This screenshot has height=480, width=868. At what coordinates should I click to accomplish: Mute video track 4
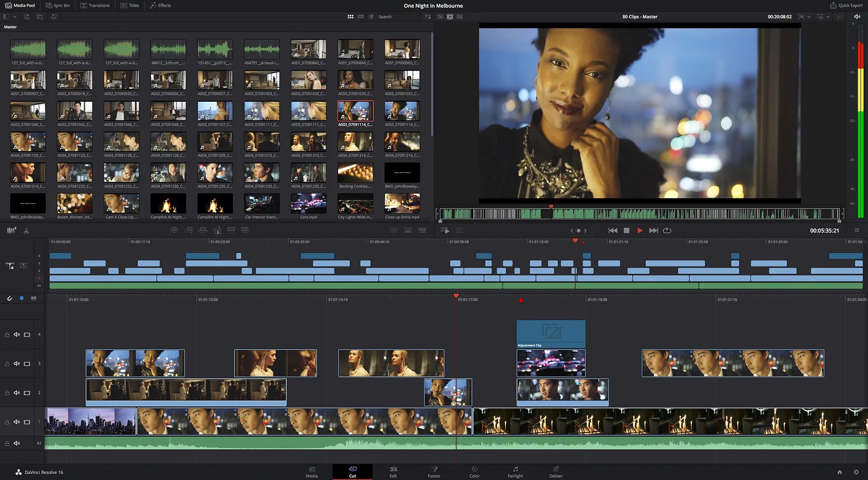17,334
